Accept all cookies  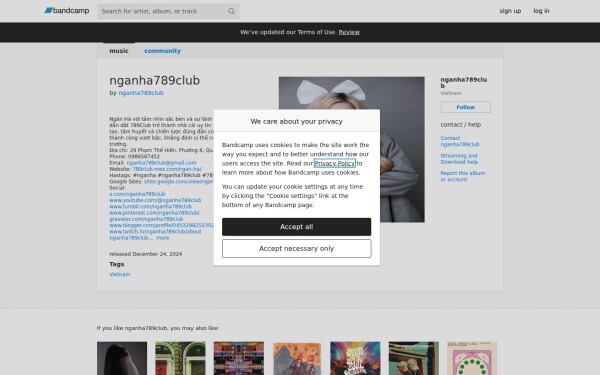click(x=296, y=227)
